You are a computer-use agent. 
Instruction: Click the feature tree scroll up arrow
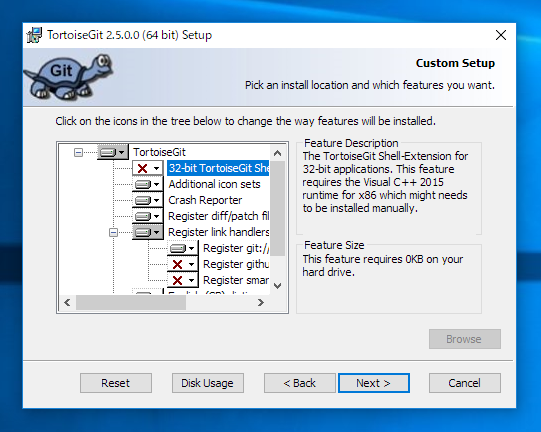[277, 153]
